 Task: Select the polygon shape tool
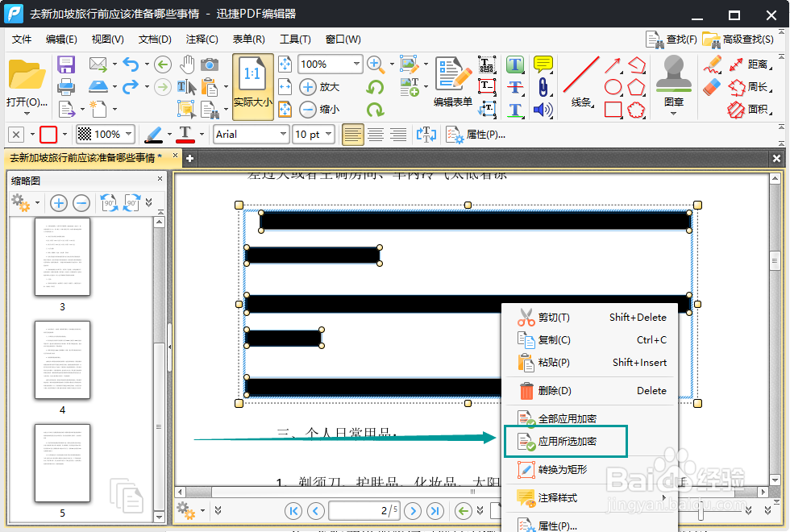pos(636,87)
